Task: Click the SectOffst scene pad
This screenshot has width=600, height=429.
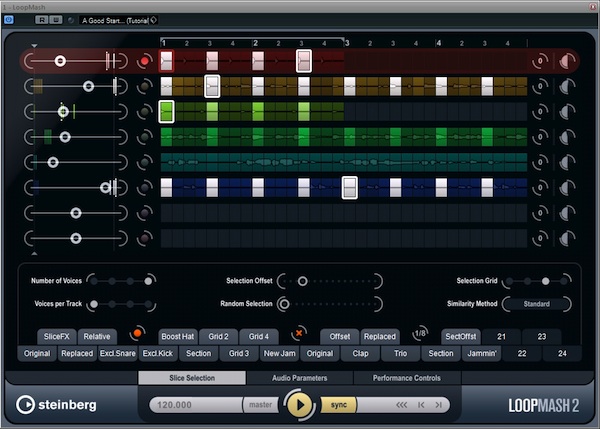Action: click(461, 336)
